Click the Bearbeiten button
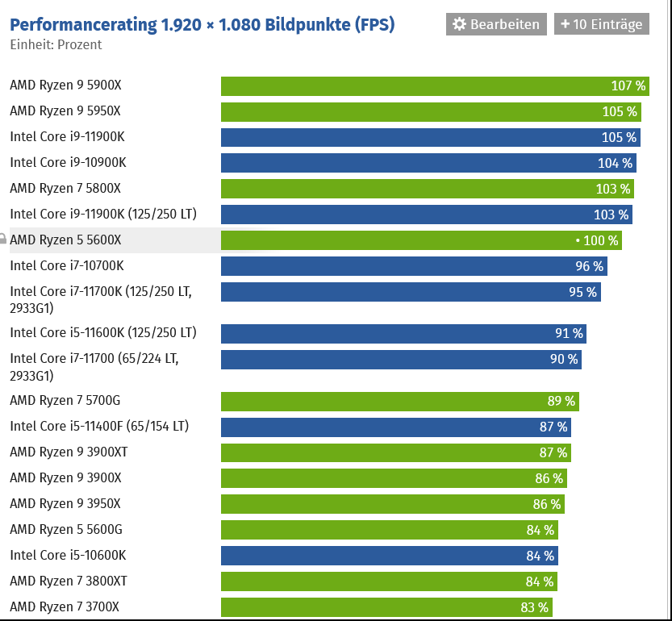672x621 pixels. (x=496, y=24)
